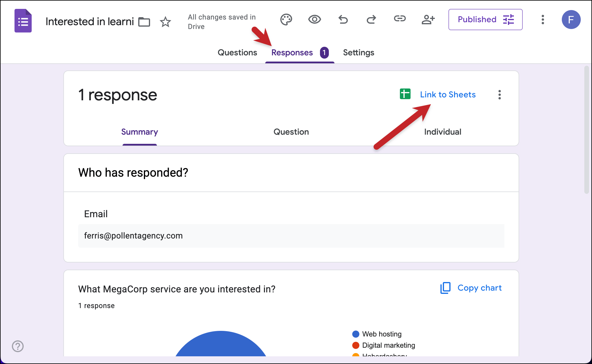The image size is (592, 364).
Task: Open the Individual responses tab
Action: coord(443,132)
